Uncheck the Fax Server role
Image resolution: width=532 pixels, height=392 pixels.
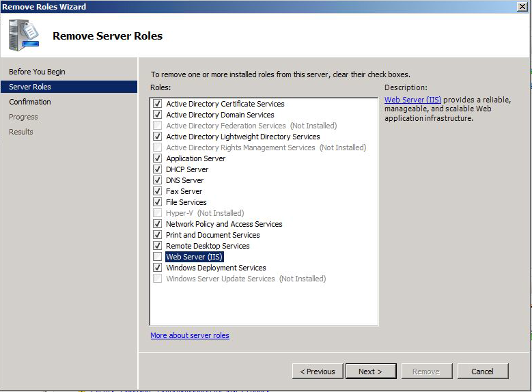(158, 191)
